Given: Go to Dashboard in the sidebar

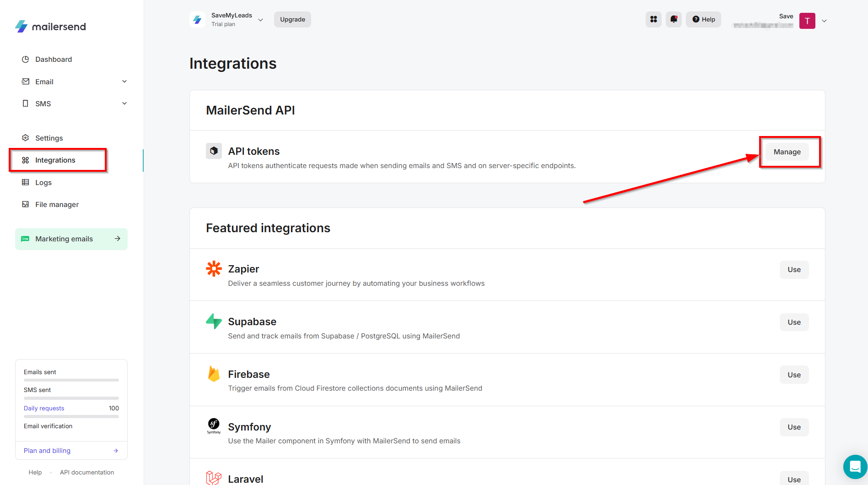Looking at the screenshot, I should click(x=54, y=60).
